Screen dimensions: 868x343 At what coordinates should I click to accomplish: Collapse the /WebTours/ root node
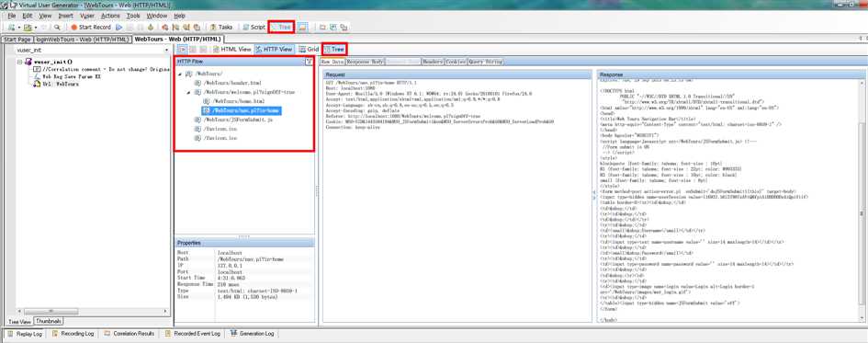(180, 74)
